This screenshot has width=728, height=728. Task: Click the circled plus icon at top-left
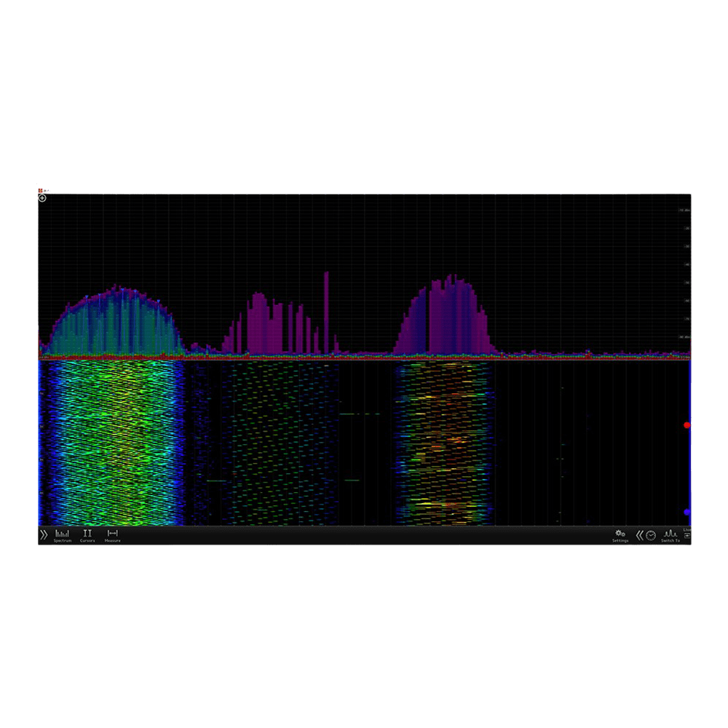[42, 198]
